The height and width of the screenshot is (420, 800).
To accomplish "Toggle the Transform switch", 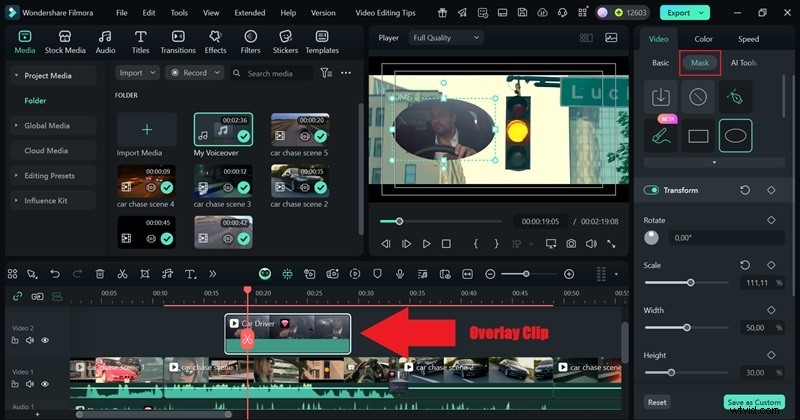I will [x=651, y=190].
